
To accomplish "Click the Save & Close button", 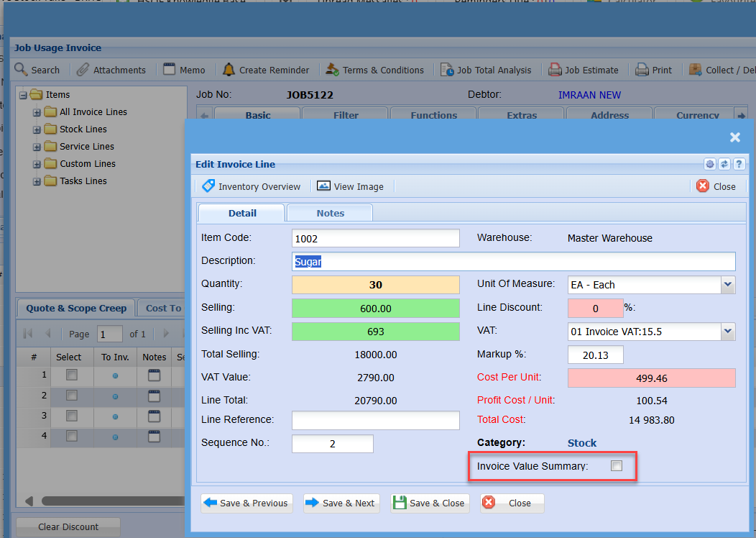I will point(430,503).
